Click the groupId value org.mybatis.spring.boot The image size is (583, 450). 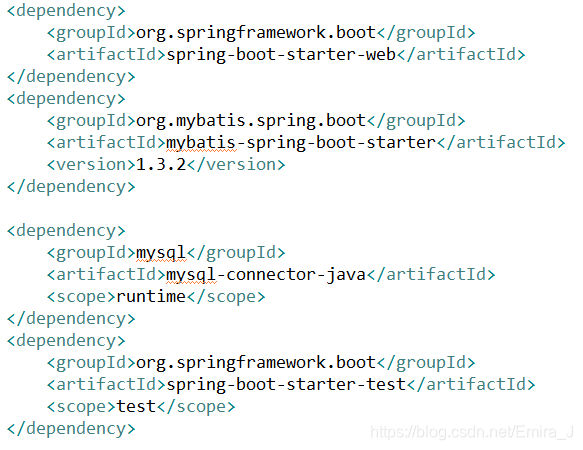(x=251, y=121)
